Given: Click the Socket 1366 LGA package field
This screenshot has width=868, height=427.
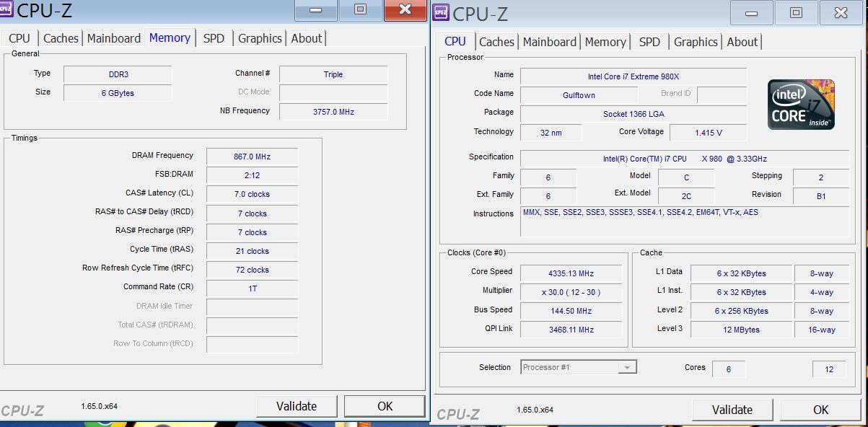Looking at the screenshot, I should click(634, 114).
